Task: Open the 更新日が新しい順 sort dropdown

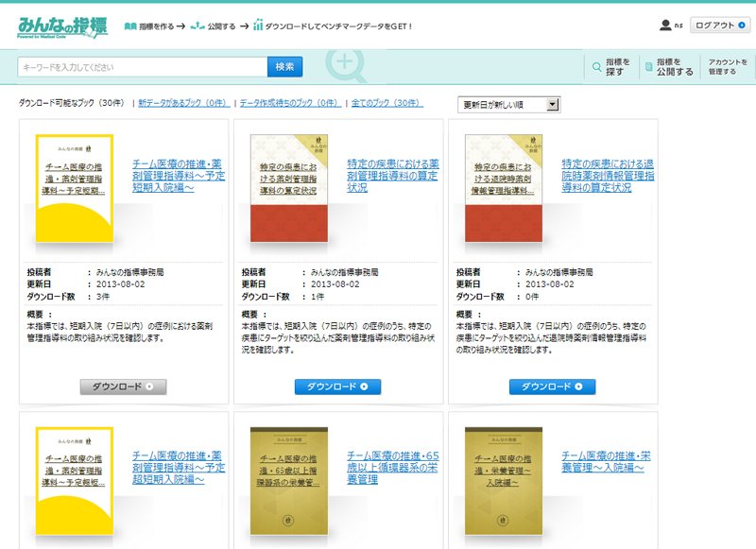Action: click(508, 105)
